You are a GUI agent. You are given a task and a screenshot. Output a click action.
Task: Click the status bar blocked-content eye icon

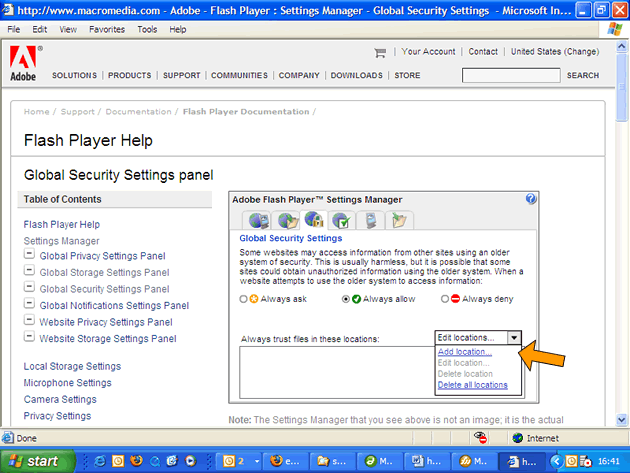480,438
